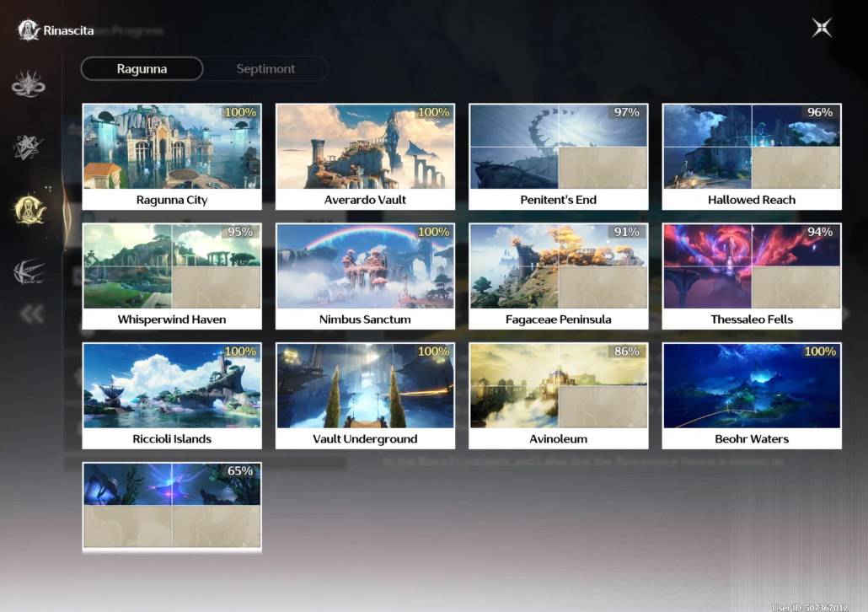868x612 pixels.
Task: Click the 100% badge on Vault Underground
Action: pos(433,352)
